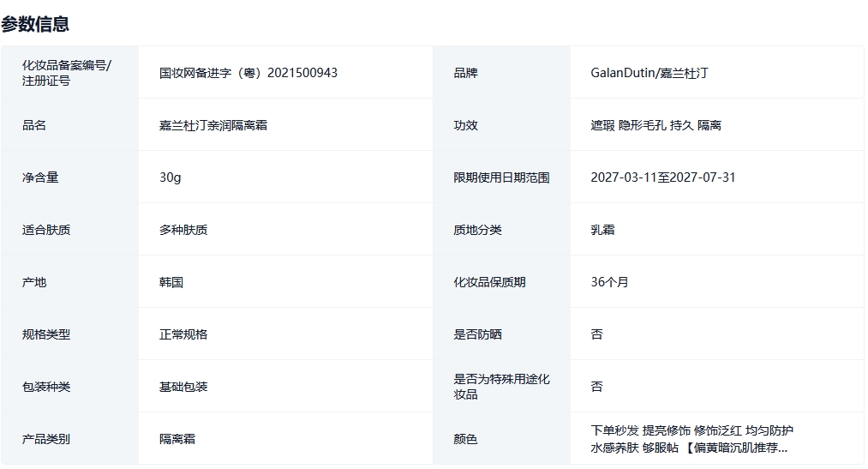Click the 包装种类 value 基础包装
Screen dimensions: 868x469
click(183, 387)
